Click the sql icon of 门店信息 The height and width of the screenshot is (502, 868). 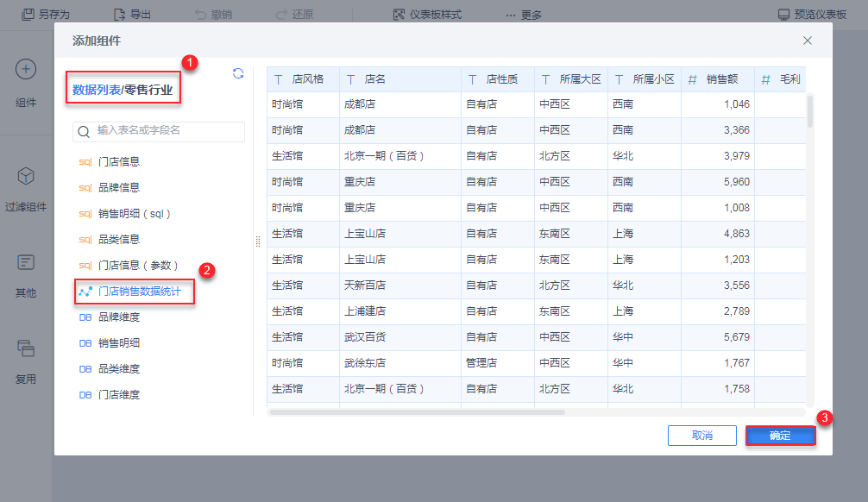85,162
